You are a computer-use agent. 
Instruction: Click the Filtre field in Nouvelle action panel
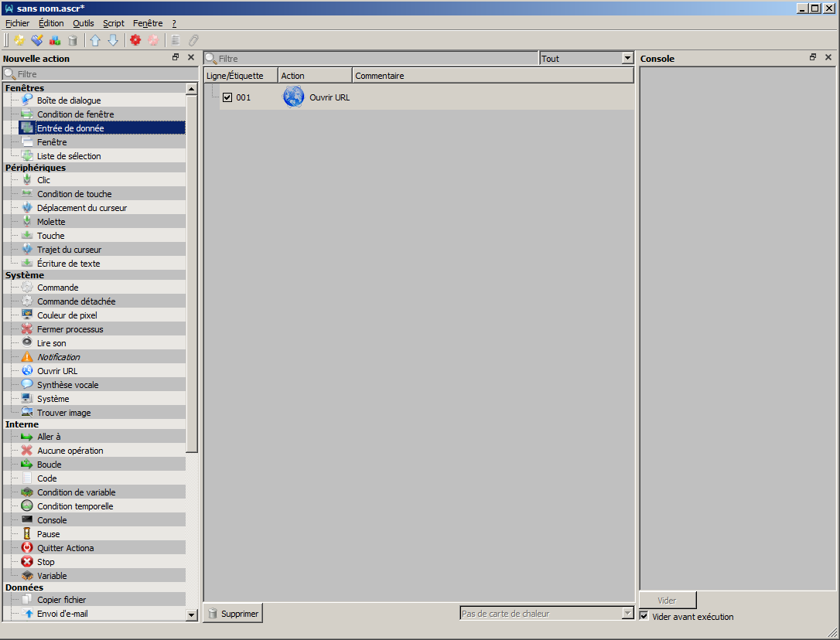(101, 74)
